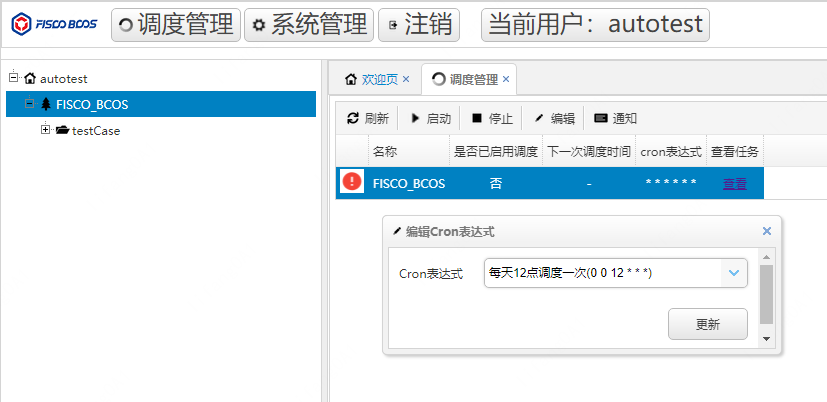Viewport: 827px width, 402px height.
Task: Click the autotest home icon in tree
Action: click(x=31, y=79)
